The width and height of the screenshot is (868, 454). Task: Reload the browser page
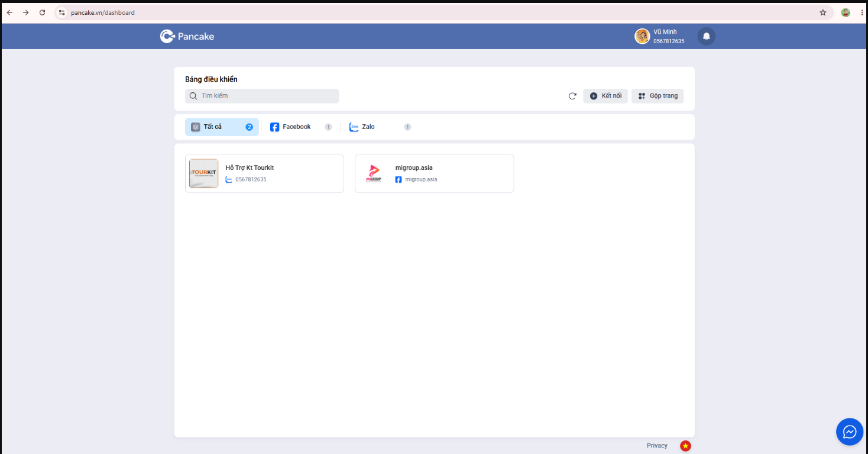42,12
